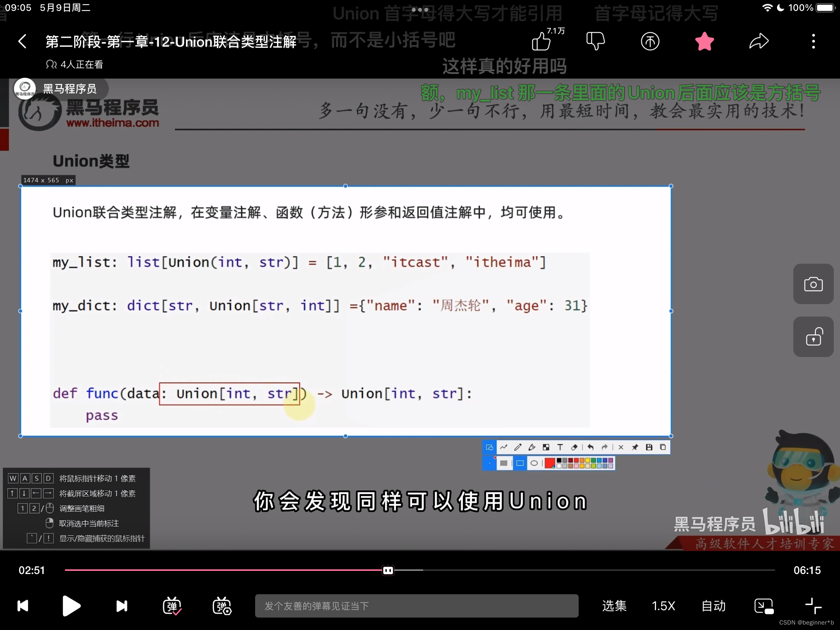Tap the thumbs-up like icon
Image resolution: width=840 pixels, height=630 pixels.
point(541,42)
